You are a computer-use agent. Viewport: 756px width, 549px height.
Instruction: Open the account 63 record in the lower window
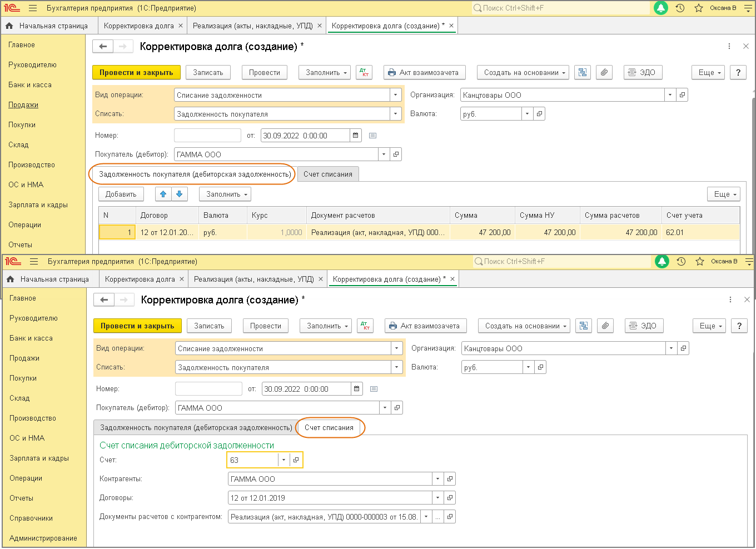(x=296, y=460)
